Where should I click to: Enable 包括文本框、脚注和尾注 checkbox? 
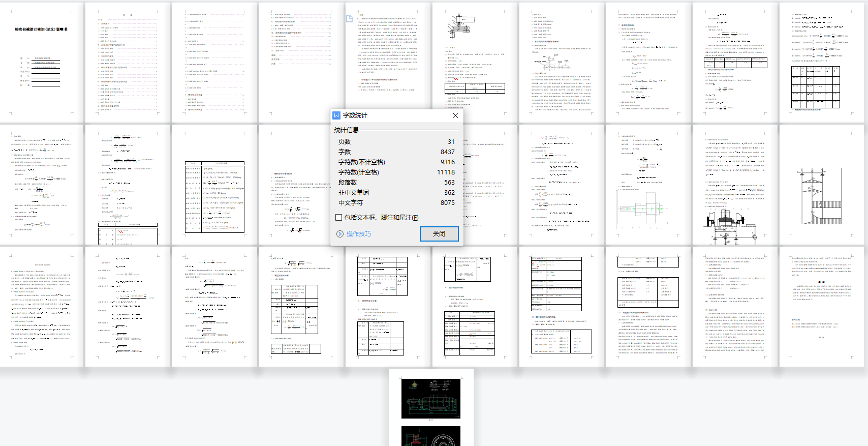339,218
